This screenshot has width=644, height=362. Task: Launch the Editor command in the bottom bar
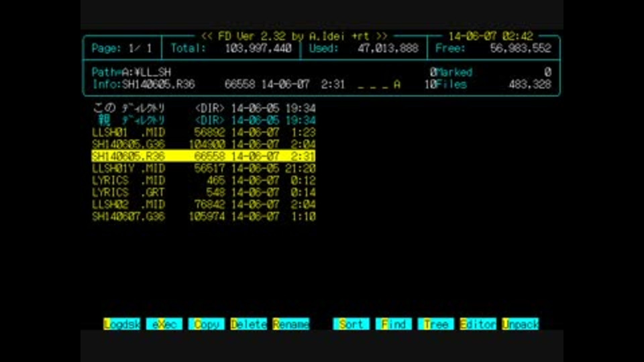(x=478, y=324)
